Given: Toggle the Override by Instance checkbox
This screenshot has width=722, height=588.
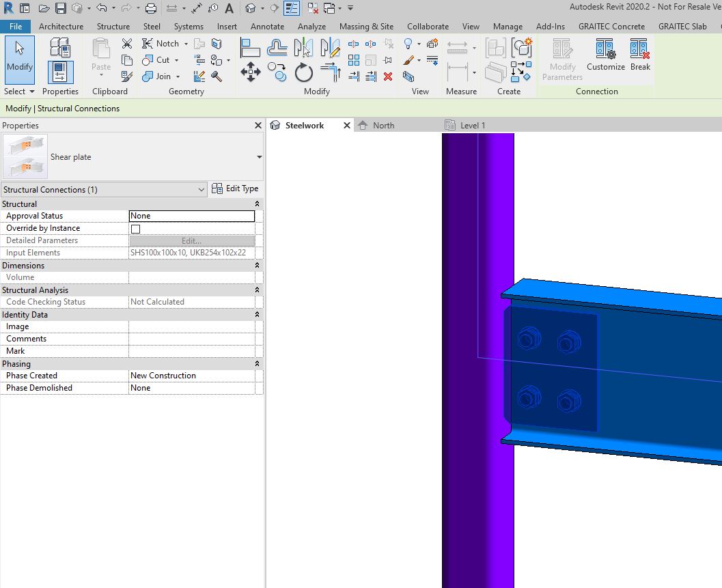Looking at the screenshot, I should pos(135,229).
